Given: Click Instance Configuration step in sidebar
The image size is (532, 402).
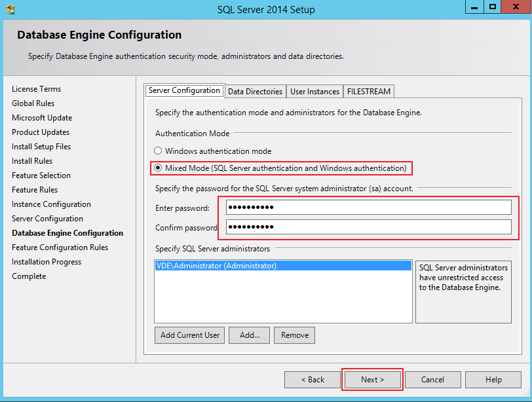Looking at the screenshot, I should pos(51,204).
